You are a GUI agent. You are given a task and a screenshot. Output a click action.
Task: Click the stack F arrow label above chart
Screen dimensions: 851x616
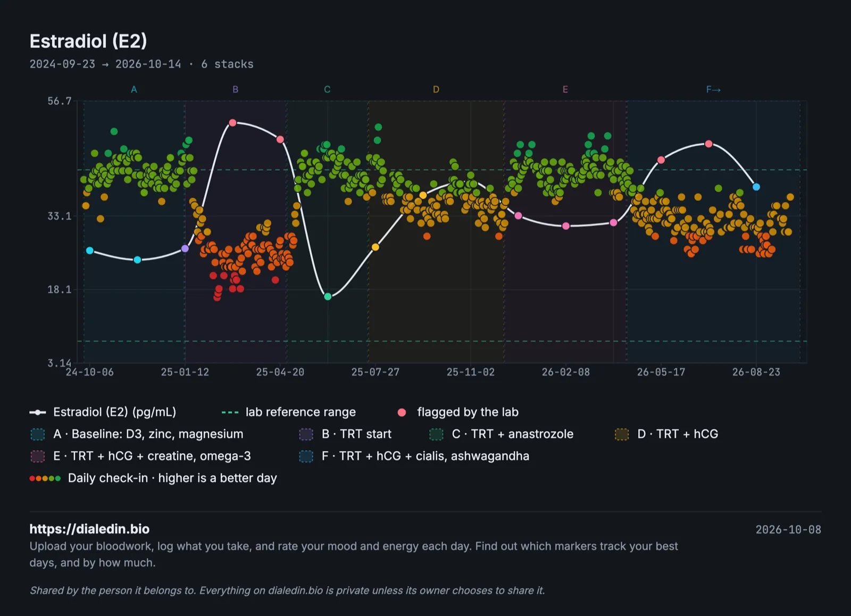pos(713,89)
